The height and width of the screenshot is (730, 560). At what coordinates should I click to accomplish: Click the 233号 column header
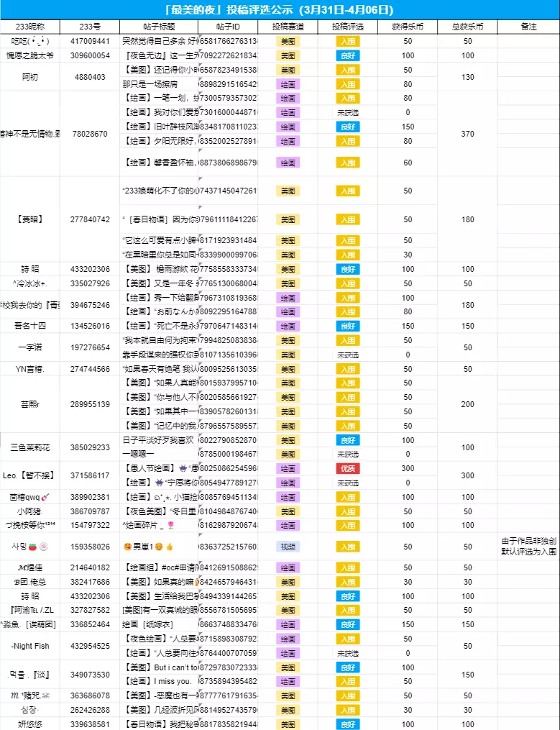[x=90, y=27]
